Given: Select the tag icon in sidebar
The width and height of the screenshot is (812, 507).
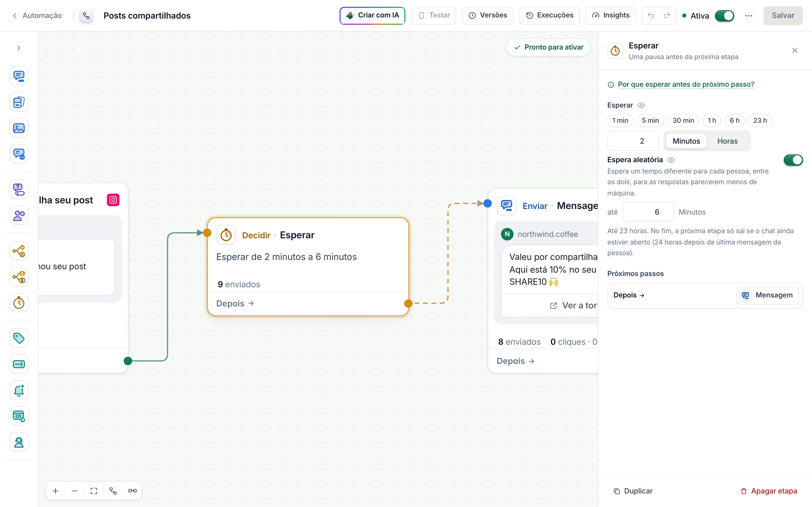Looking at the screenshot, I should pyautogui.click(x=19, y=338).
